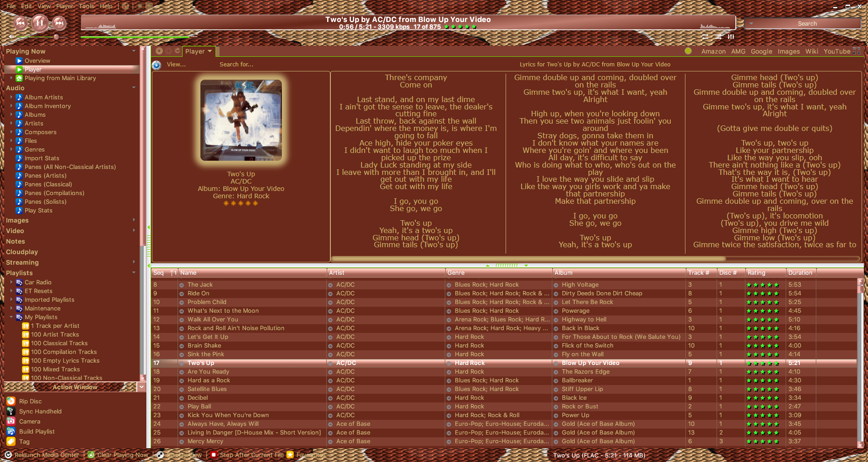
Task: Collapse the My Playlists group
Action: 11,317
